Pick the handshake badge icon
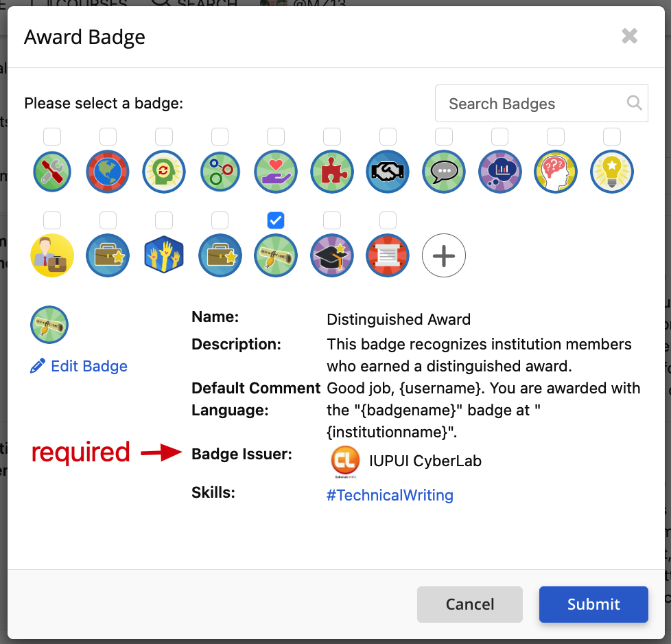This screenshot has height=644, width=671. (x=388, y=172)
